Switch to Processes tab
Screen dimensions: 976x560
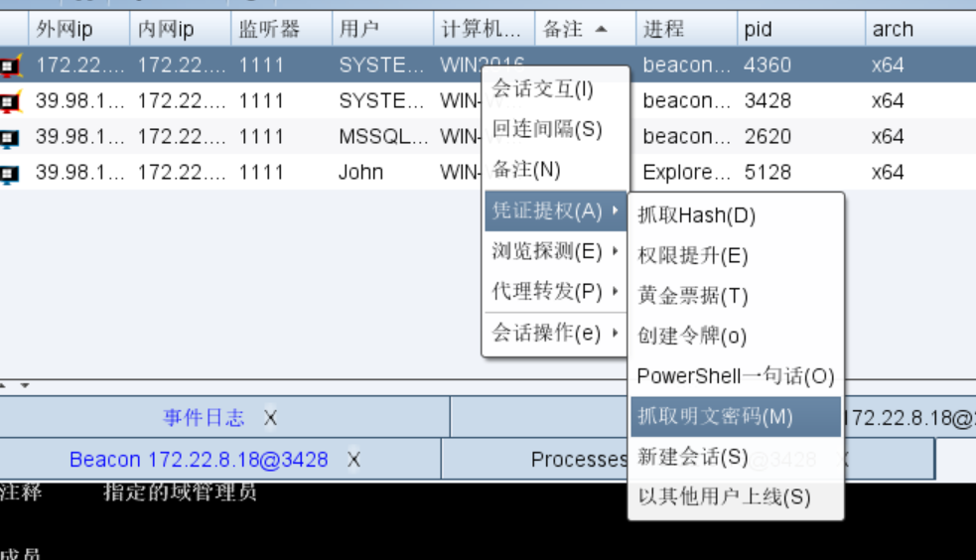pyautogui.click(x=579, y=460)
